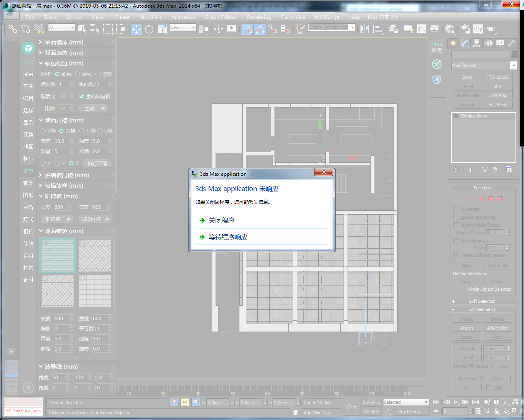Select the Z axis radio button

(71, 164)
